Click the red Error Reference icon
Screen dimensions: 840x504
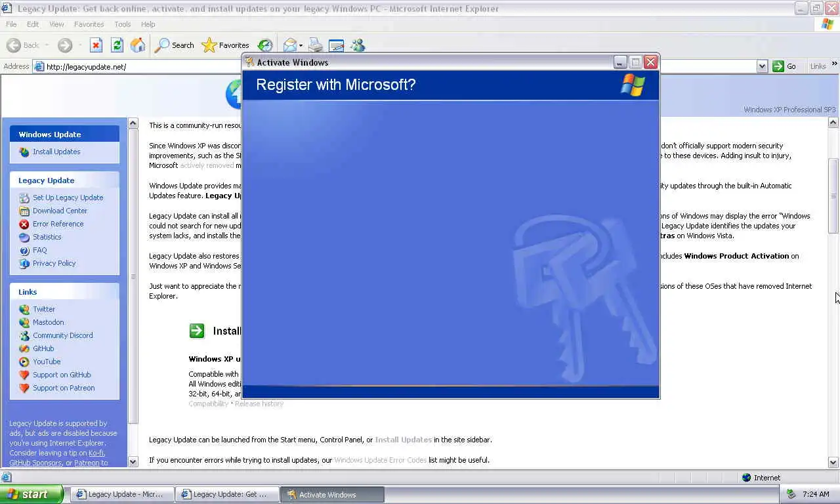pos(24,224)
